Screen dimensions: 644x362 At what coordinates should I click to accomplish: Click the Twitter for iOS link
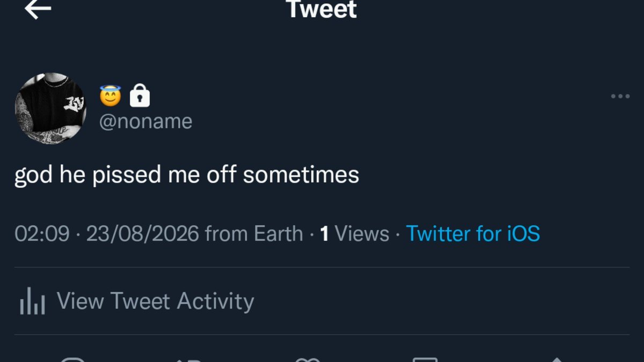click(473, 234)
